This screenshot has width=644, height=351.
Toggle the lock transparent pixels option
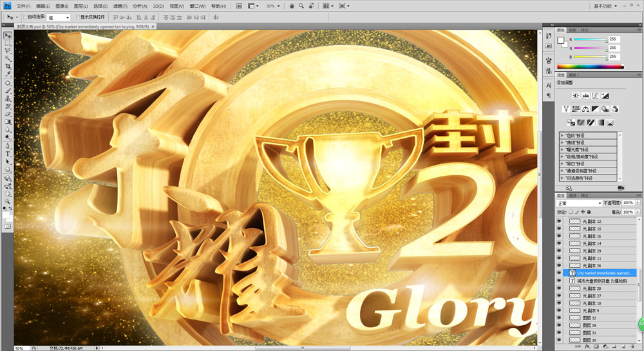[x=571, y=212]
